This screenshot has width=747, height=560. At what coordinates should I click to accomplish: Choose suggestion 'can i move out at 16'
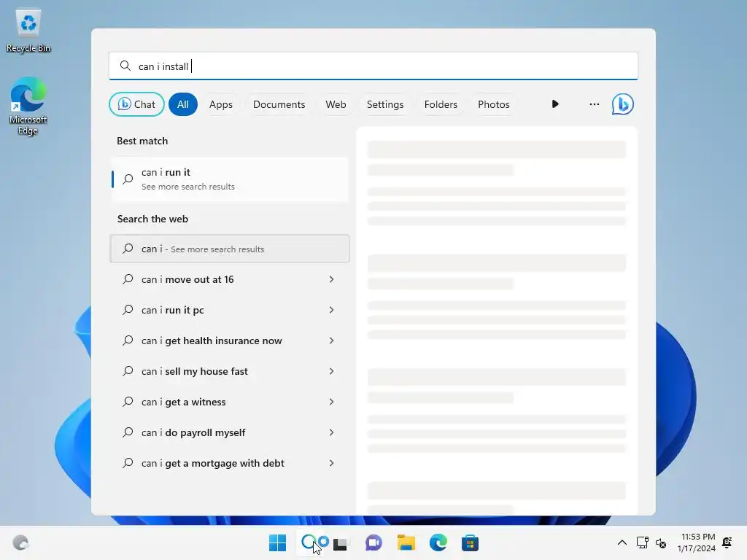230,279
